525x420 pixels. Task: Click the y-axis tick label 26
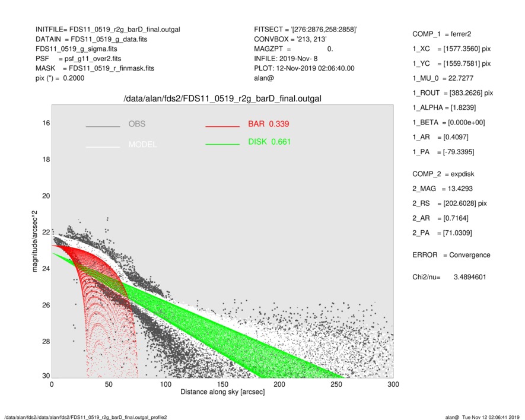click(46, 306)
